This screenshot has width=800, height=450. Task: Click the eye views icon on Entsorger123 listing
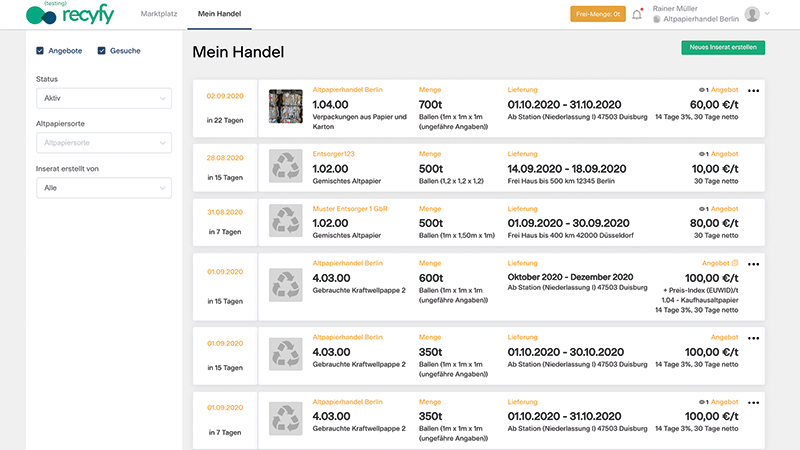pyautogui.click(x=703, y=154)
